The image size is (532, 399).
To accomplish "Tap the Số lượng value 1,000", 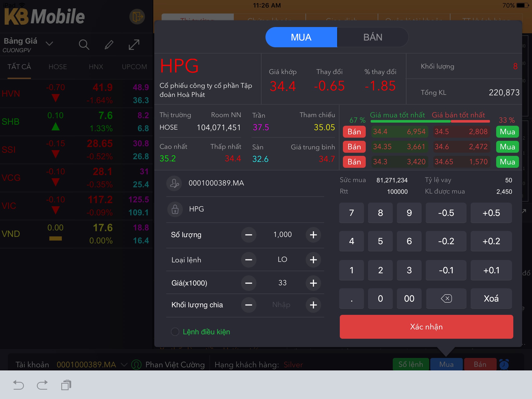I will pyautogui.click(x=282, y=235).
